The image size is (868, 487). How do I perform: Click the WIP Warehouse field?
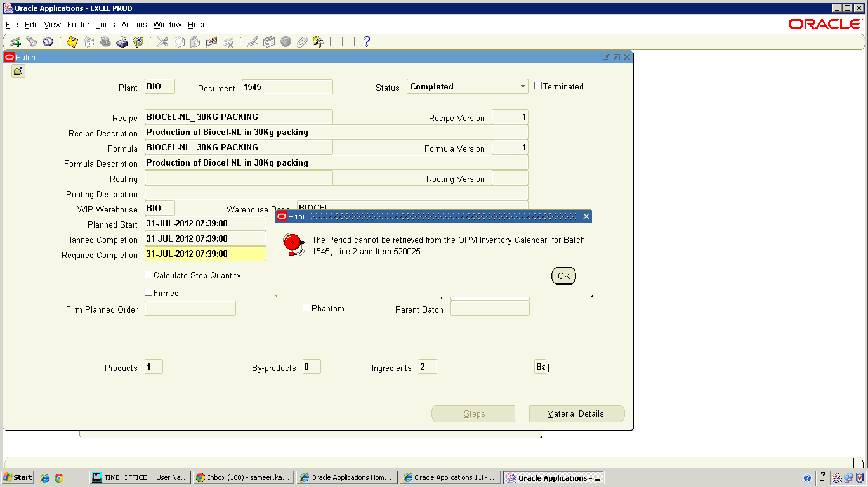click(160, 209)
